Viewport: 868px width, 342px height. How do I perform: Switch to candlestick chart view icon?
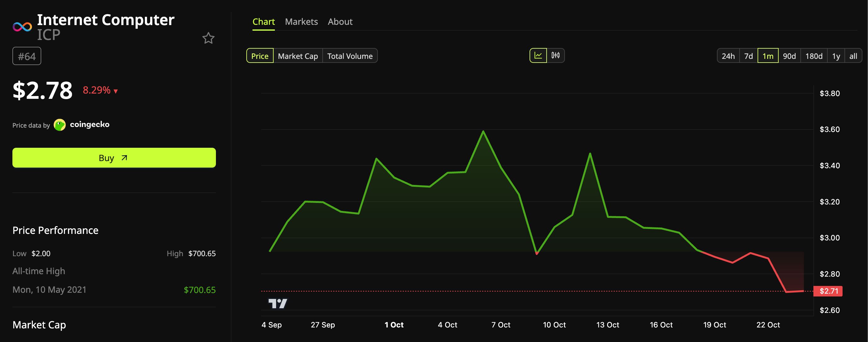555,55
